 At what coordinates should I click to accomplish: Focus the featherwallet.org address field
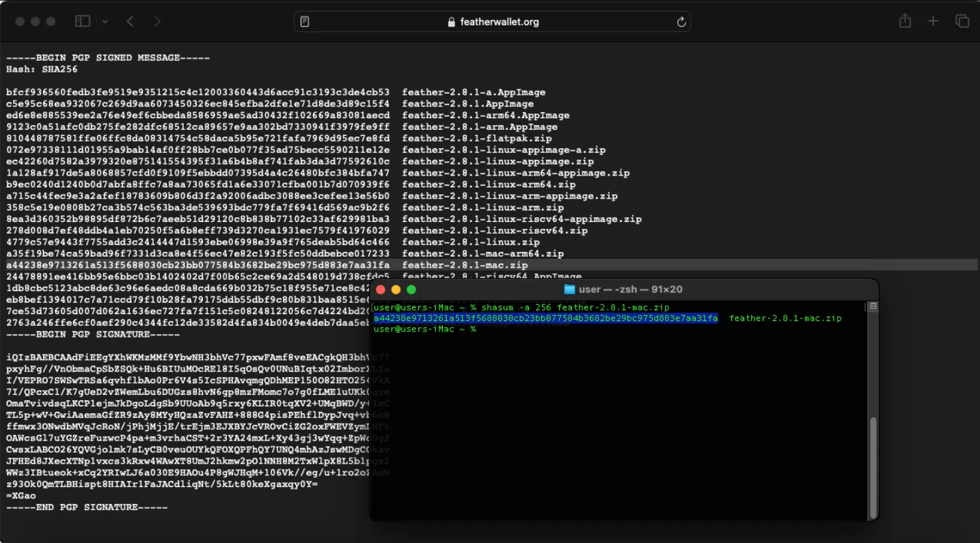492,22
